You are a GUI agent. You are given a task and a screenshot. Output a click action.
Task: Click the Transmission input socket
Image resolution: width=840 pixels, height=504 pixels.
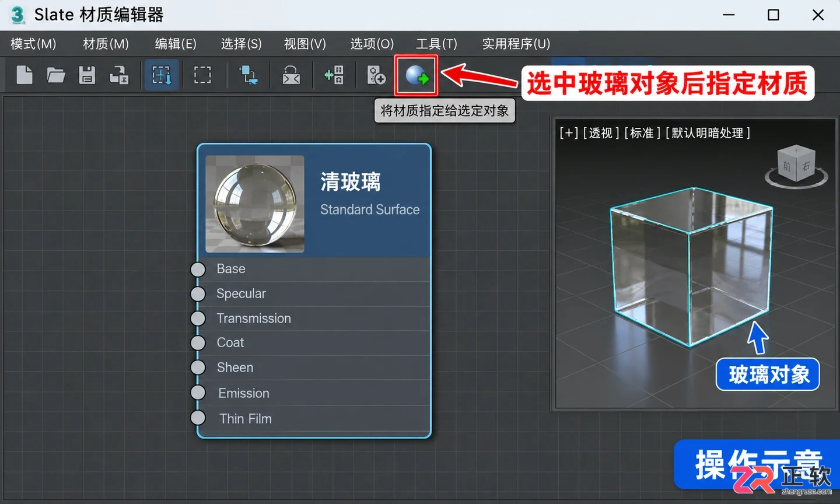pyautogui.click(x=198, y=318)
